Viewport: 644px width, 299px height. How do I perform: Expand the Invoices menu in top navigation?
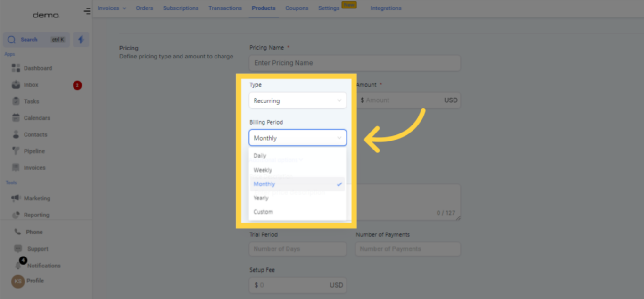click(x=112, y=8)
